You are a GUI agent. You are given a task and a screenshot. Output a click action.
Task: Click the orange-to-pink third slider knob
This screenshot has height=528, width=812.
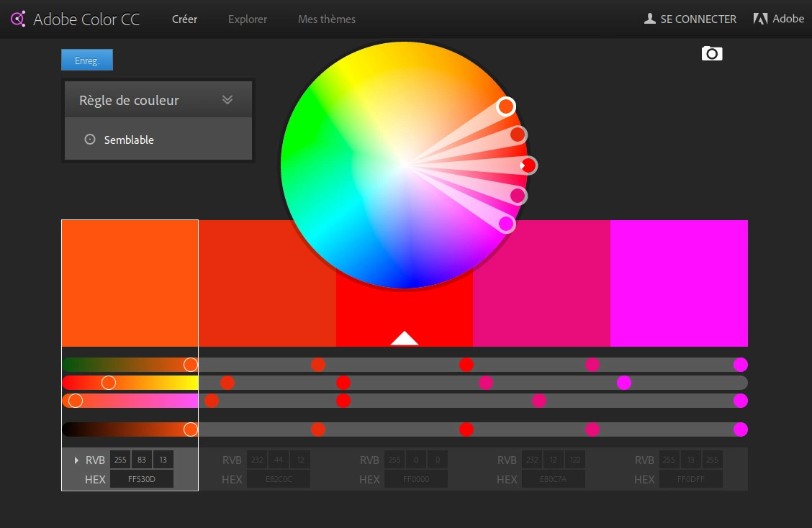[x=76, y=401]
